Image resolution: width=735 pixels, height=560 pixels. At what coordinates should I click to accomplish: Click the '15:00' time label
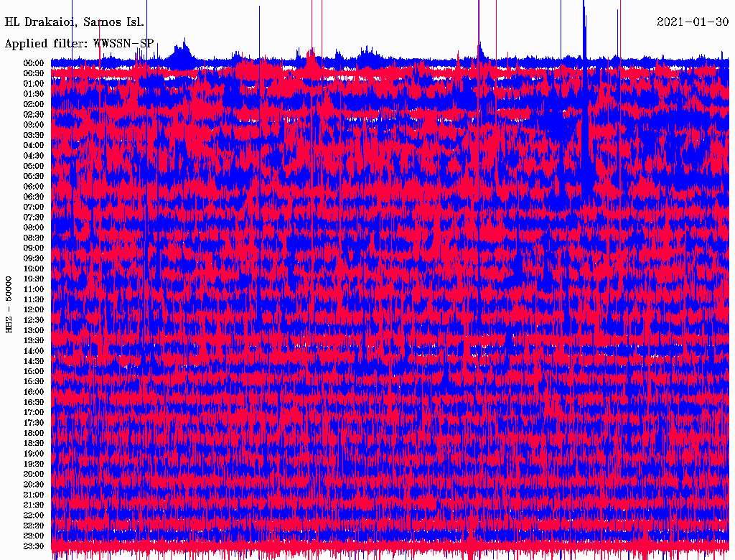pyautogui.click(x=34, y=371)
